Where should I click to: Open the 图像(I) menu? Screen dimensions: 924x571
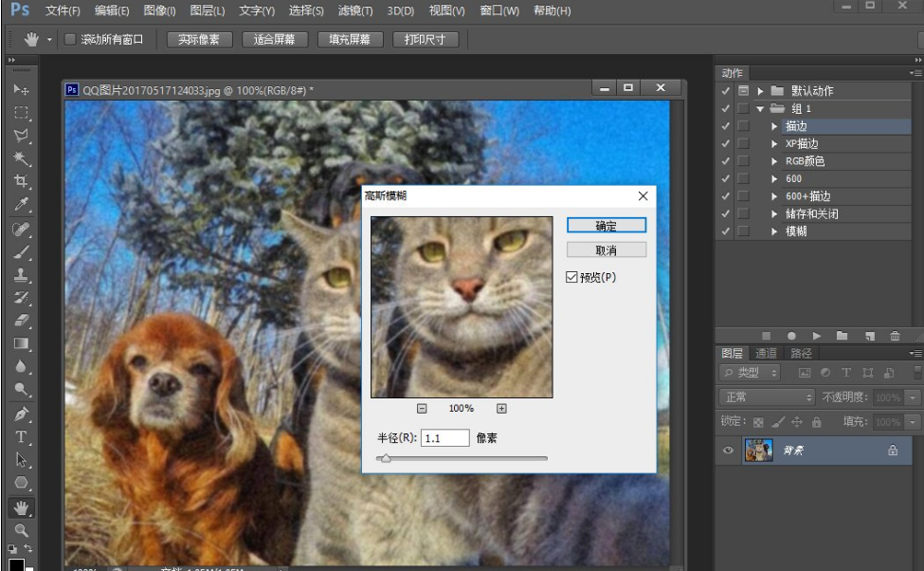click(160, 10)
